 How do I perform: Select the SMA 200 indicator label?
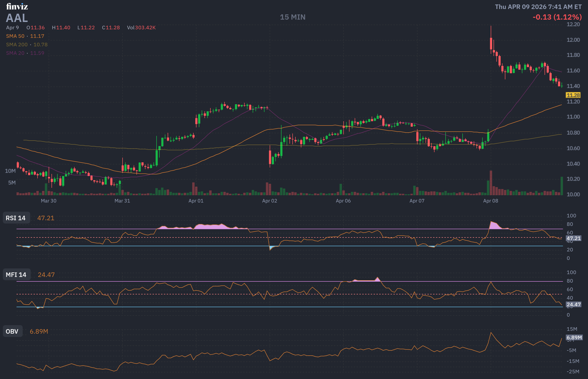tap(17, 45)
